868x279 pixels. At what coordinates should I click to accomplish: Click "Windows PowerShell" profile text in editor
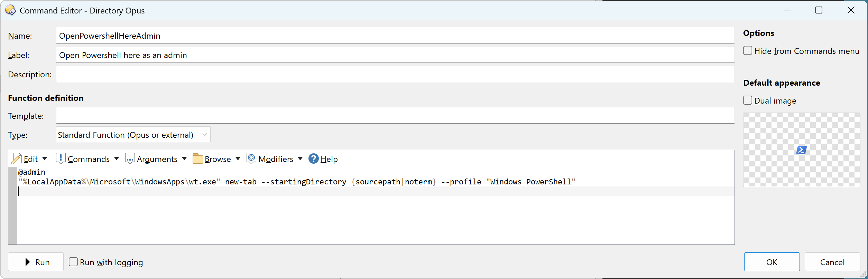[x=531, y=182]
